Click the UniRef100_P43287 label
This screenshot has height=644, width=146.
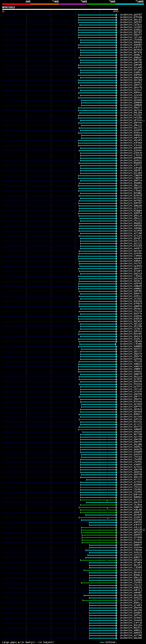[131, 115]
